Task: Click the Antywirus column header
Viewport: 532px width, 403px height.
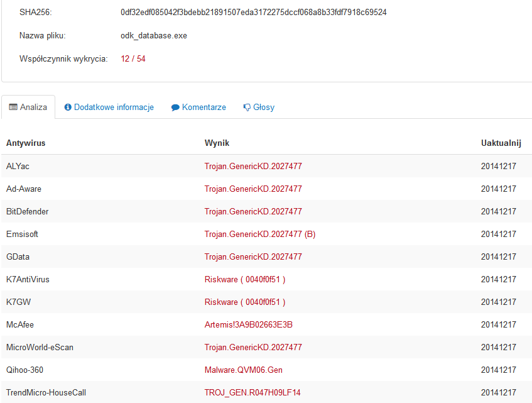Action: (x=26, y=143)
